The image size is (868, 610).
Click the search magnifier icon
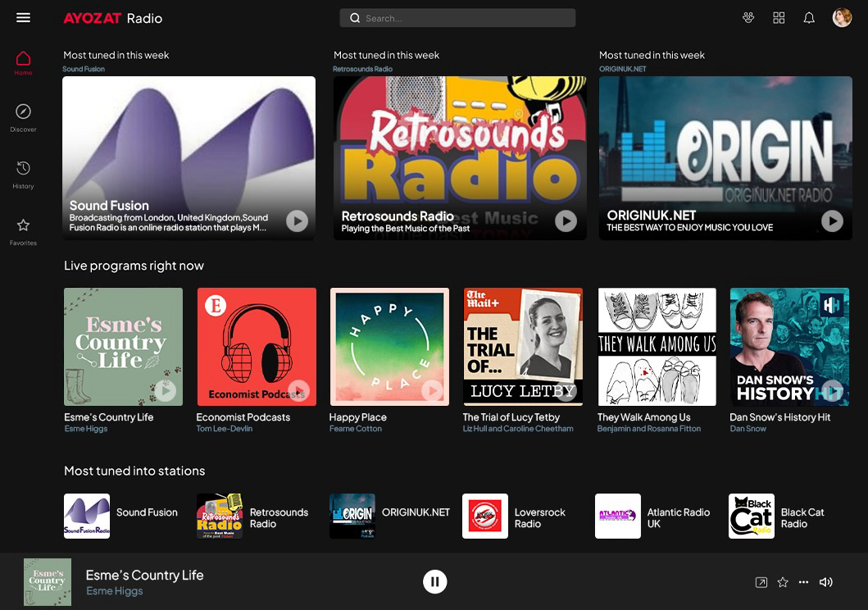coord(355,18)
